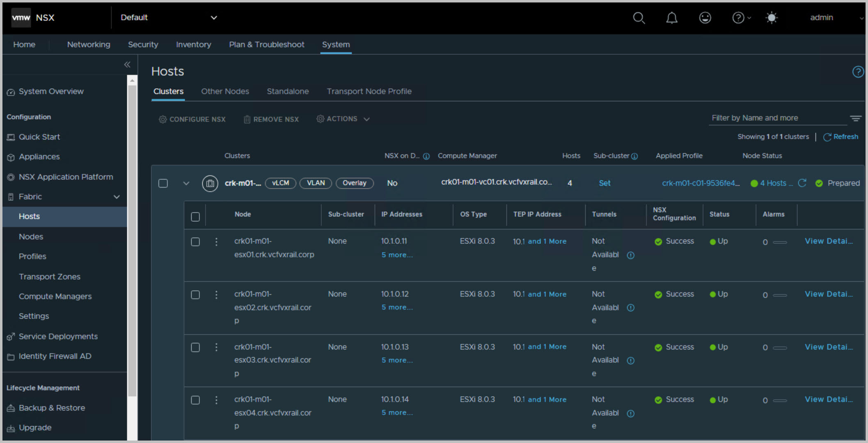Viewport: 868px width, 443px height.
Task: Check the box for host 10.1.0.12
Action: (x=195, y=295)
